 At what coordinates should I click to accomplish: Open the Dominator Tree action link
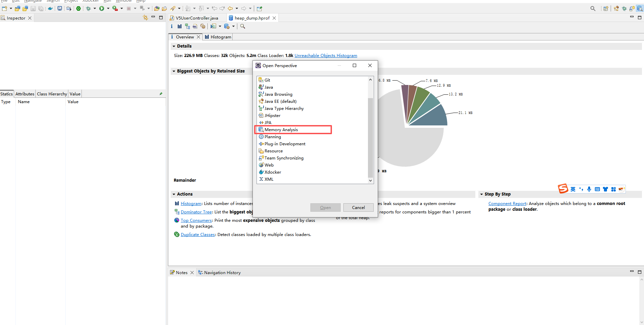click(196, 212)
